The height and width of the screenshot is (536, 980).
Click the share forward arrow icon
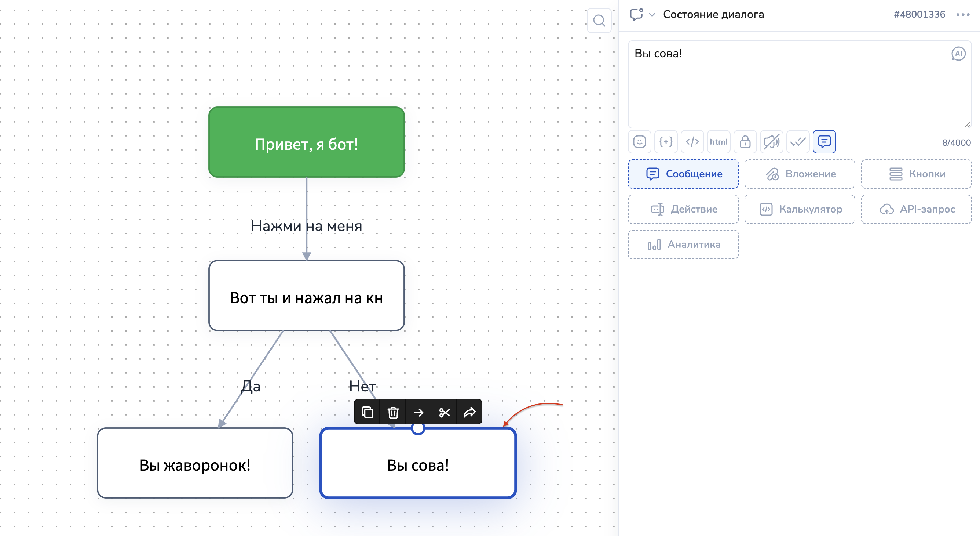pyautogui.click(x=469, y=412)
